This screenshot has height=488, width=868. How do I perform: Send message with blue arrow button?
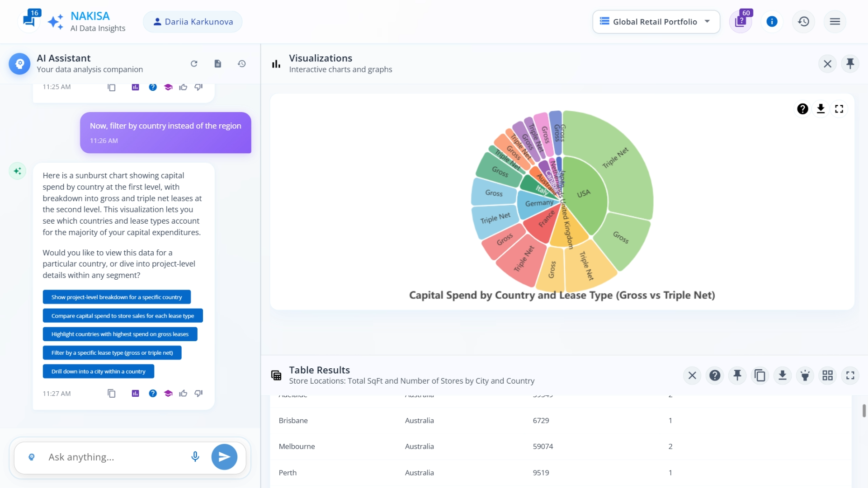[x=224, y=457]
